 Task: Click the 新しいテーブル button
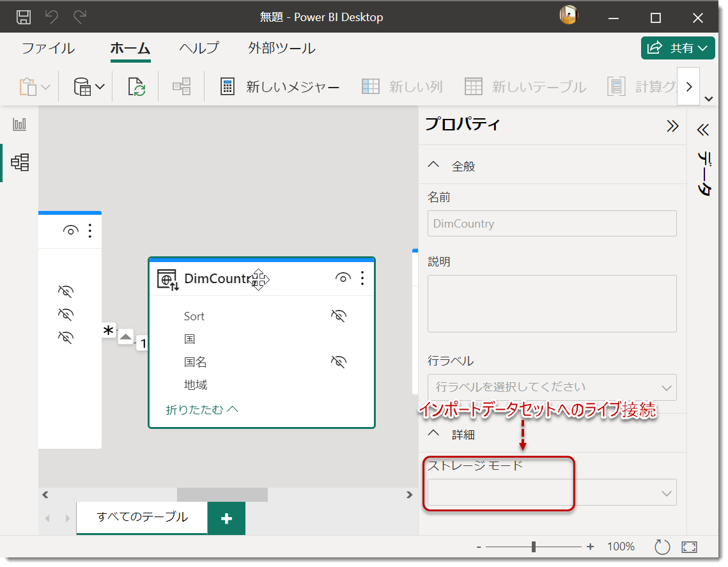(525, 87)
